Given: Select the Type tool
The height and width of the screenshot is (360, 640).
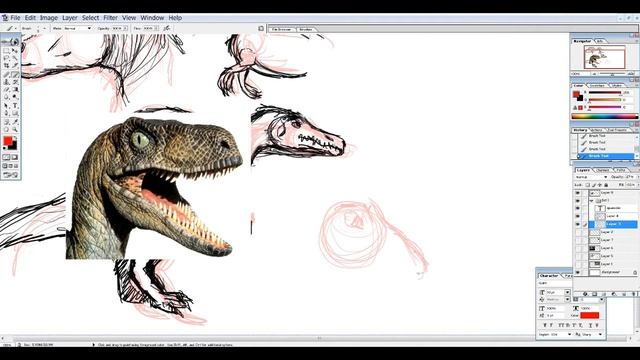Looking at the screenshot, I should click(x=15, y=106).
